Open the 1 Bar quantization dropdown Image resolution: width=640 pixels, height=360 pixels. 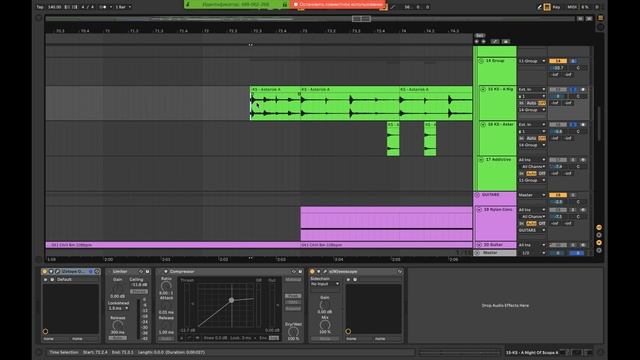tap(123, 7)
